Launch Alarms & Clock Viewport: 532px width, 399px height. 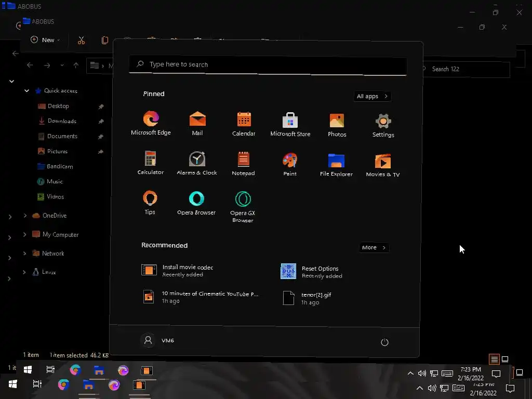[197, 163]
